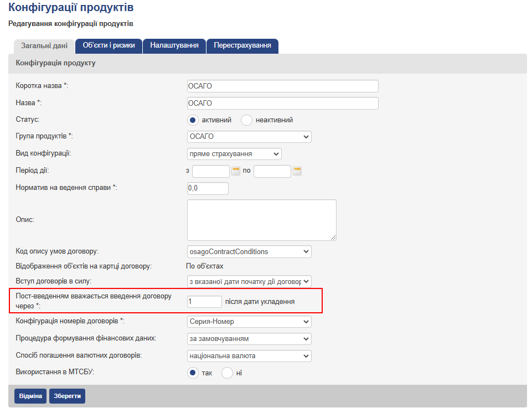
Task: Open the Конфігурація номерів договорів dropdown
Action: 249,322
